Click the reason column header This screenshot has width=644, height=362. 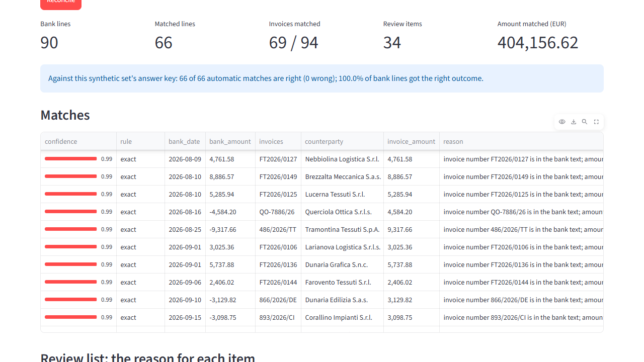point(521,141)
